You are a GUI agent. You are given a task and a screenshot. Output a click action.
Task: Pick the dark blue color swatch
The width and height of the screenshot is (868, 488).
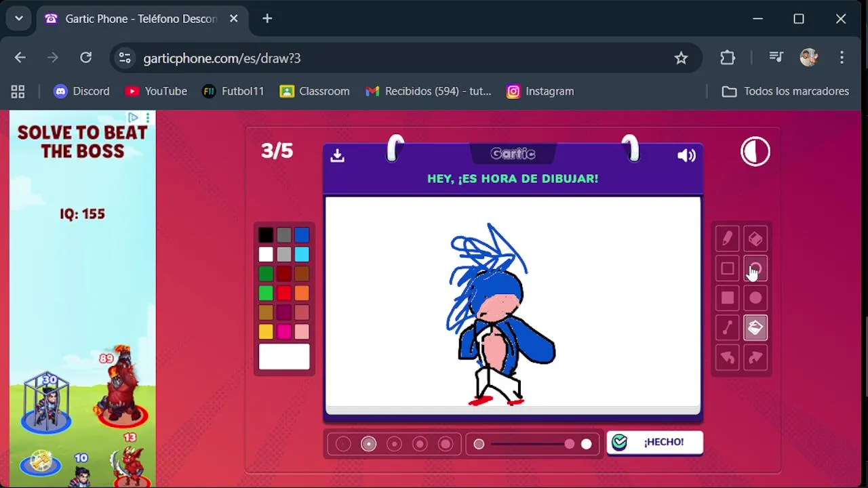[302, 235]
